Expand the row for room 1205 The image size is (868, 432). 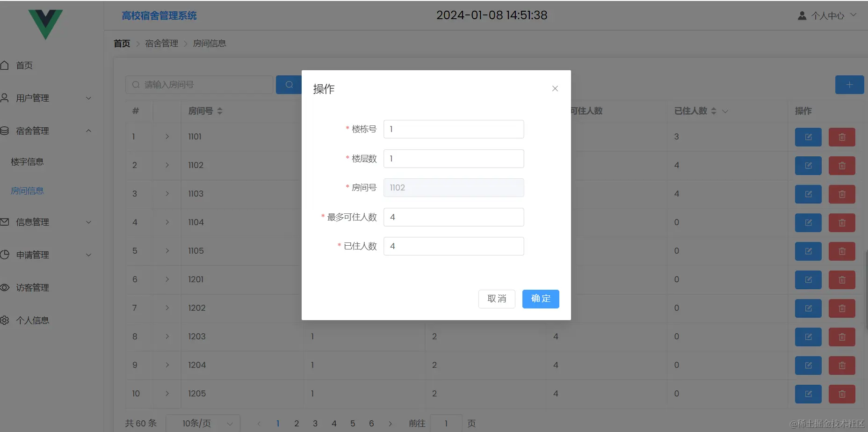point(167,394)
